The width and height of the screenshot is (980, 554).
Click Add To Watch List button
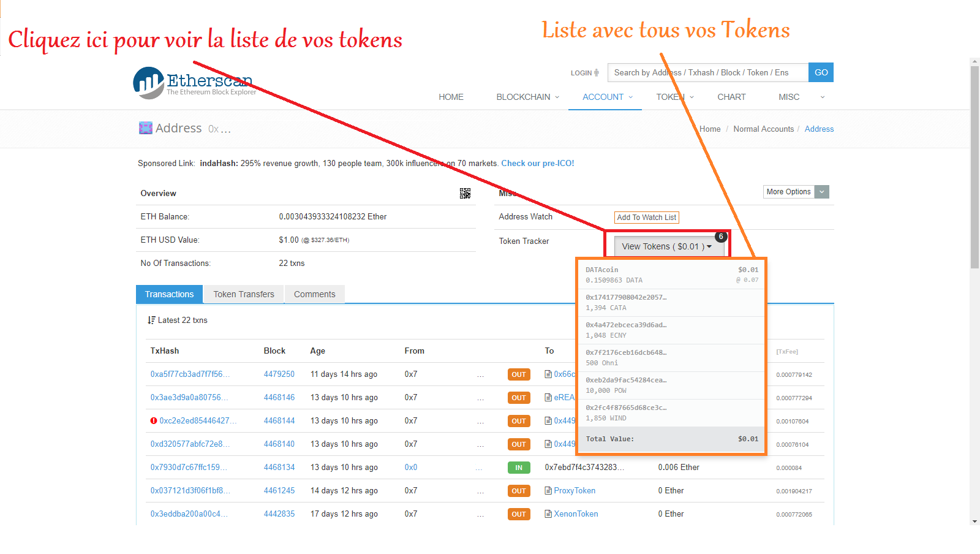point(646,218)
